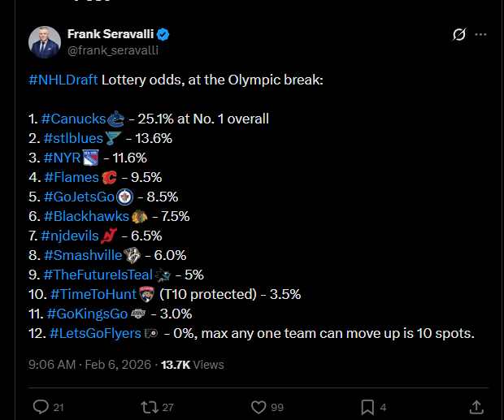Click the 13.7K Views count
This screenshot has height=420, width=504.
point(192,365)
